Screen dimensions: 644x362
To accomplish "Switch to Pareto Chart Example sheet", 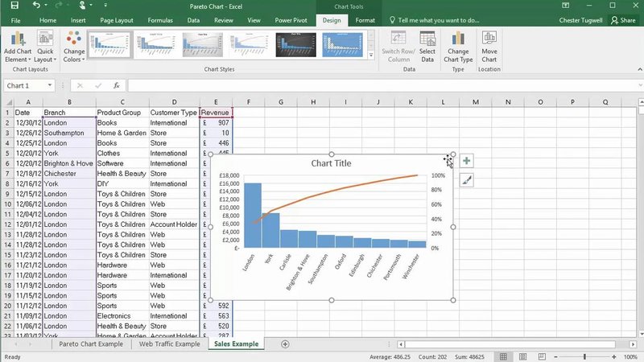I will [x=93, y=344].
